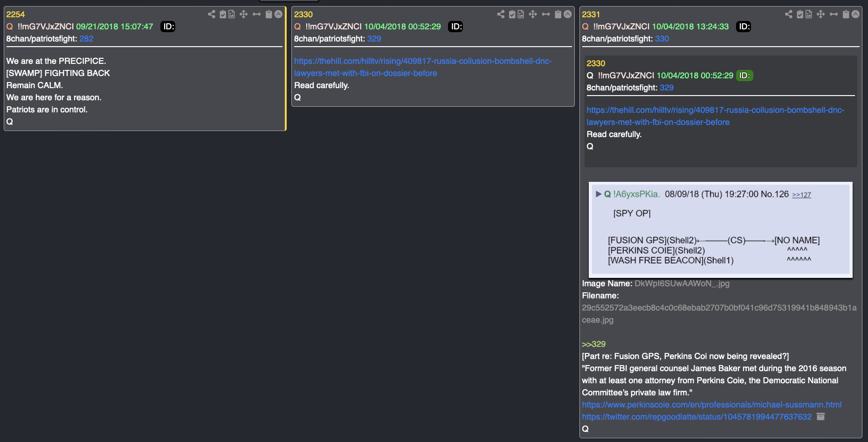This screenshot has height=442, width=868.
Task: Click 'Read carefully.' text in post 2330
Action: coord(322,85)
